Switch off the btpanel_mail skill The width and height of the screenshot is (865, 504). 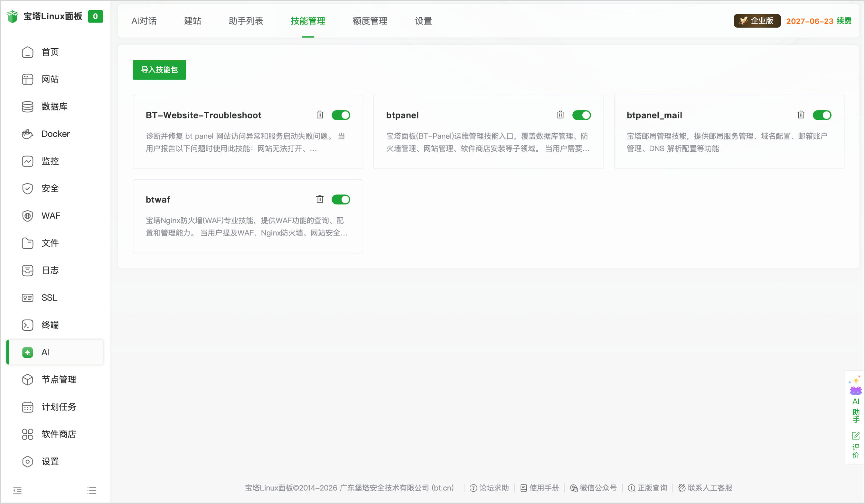click(822, 115)
